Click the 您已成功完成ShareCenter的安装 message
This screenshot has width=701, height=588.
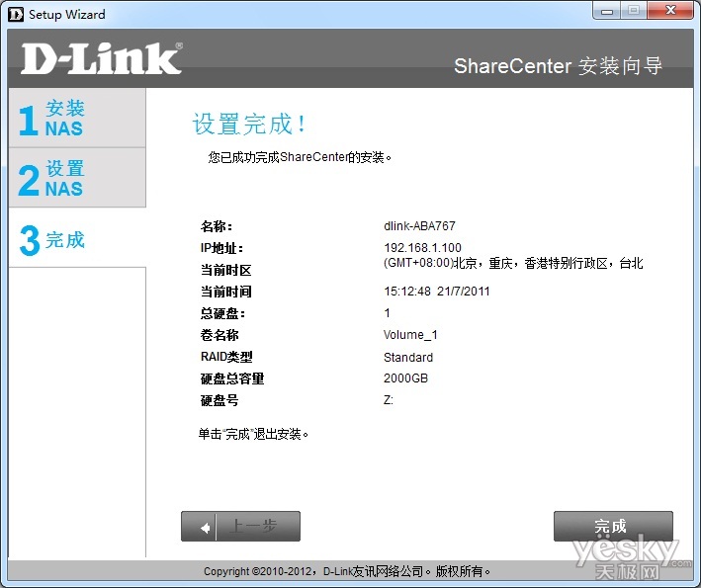[300, 157]
